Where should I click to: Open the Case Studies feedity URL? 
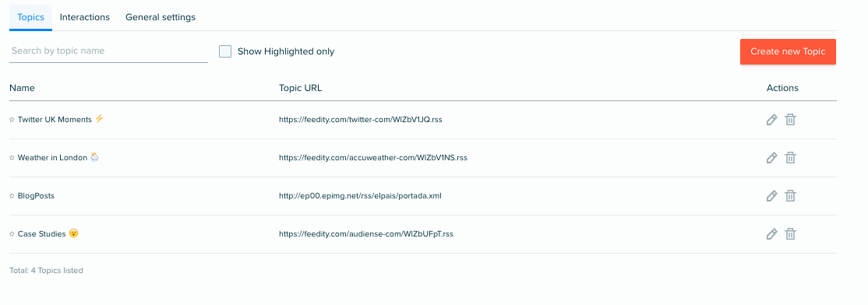pyautogui.click(x=366, y=233)
